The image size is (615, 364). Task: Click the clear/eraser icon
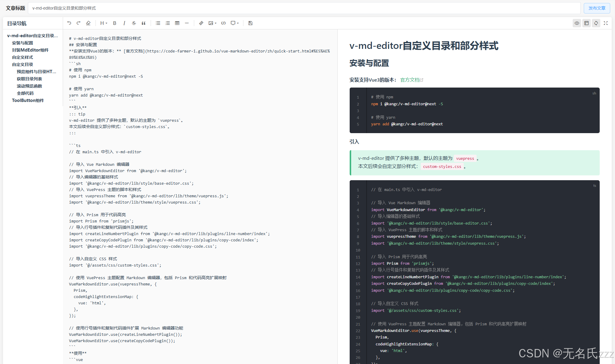click(88, 23)
